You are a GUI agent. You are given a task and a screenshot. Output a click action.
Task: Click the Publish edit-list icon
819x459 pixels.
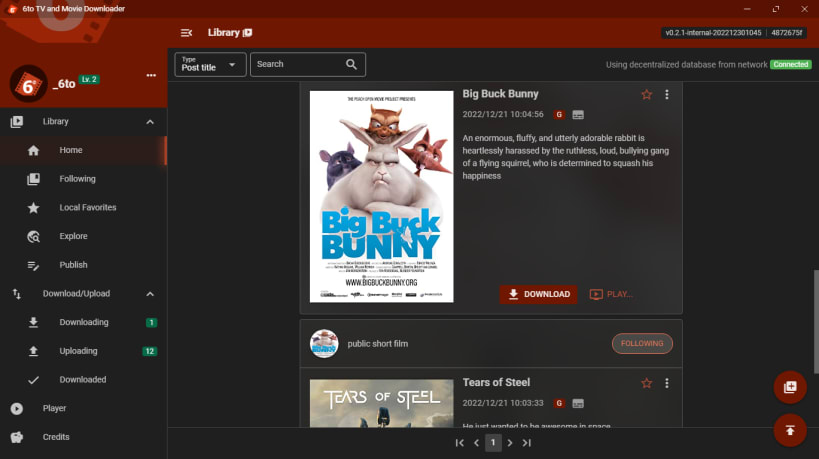pyautogui.click(x=33, y=266)
